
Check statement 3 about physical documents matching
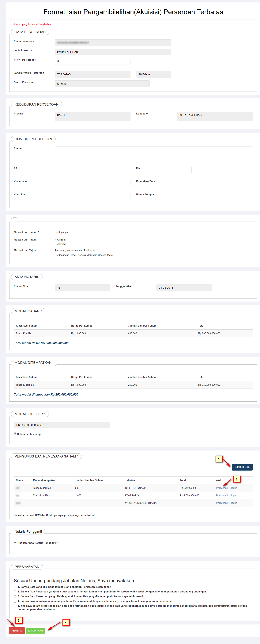(15, 596)
